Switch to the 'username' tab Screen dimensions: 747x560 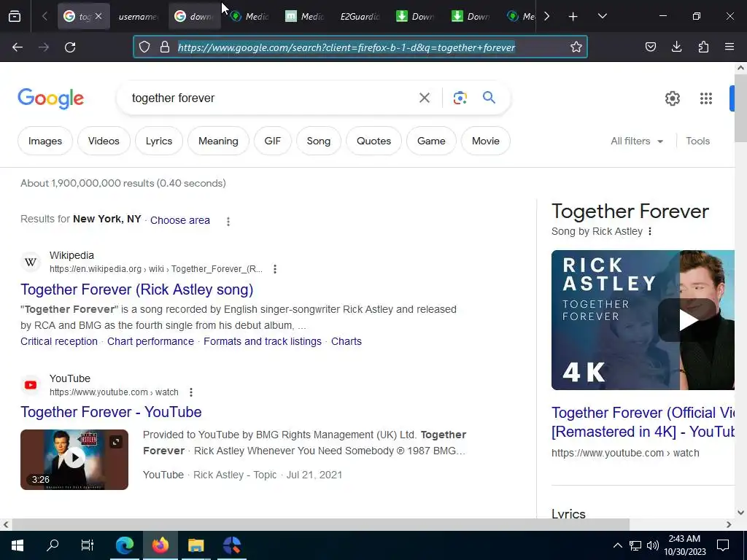pos(139,17)
